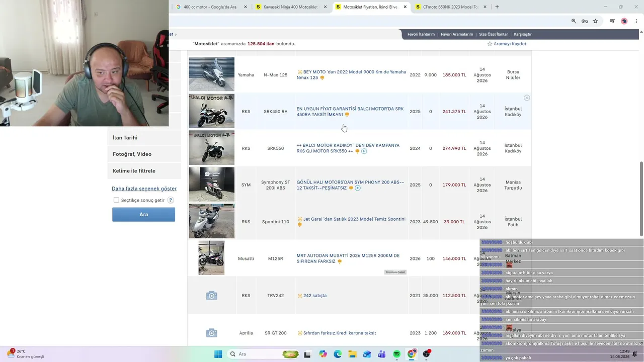The image size is (644, 362).
Task: Enable the 'Seçtikçe sonuç getir' checkbox
Action: click(x=116, y=200)
